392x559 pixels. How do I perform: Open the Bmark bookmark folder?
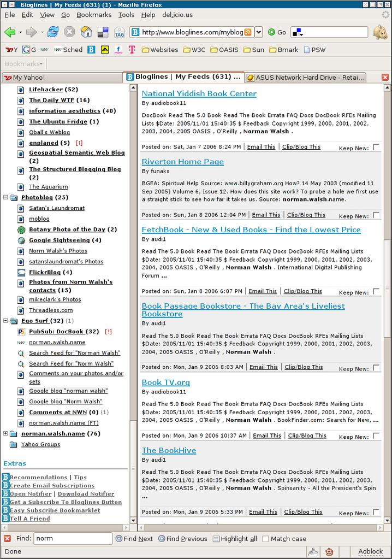tap(284, 50)
